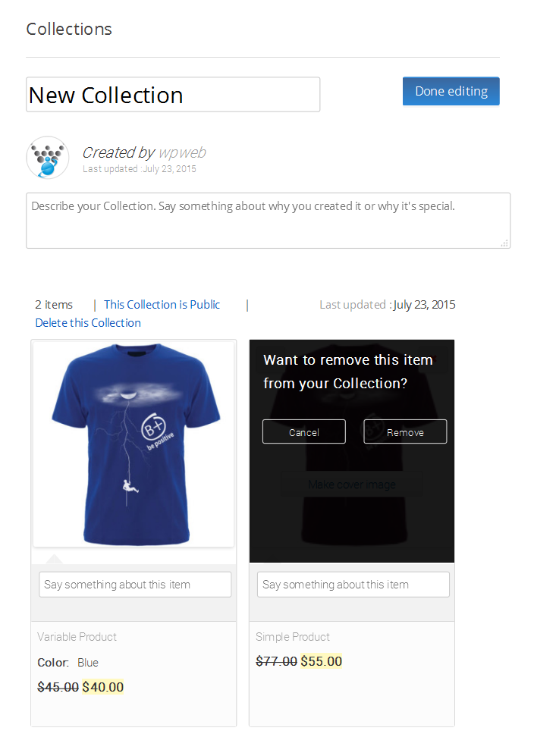Select the Delete this Collection link

[x=88, y=323]
